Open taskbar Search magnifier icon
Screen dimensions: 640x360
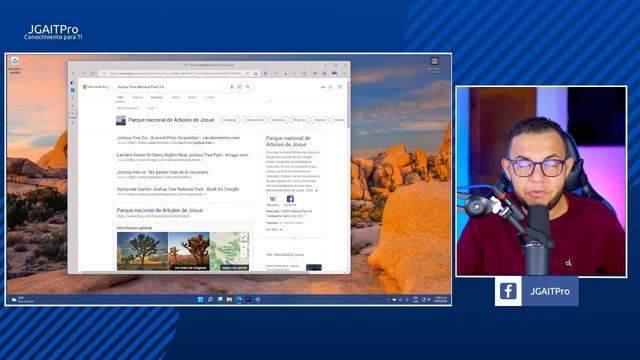pos(210,300)
